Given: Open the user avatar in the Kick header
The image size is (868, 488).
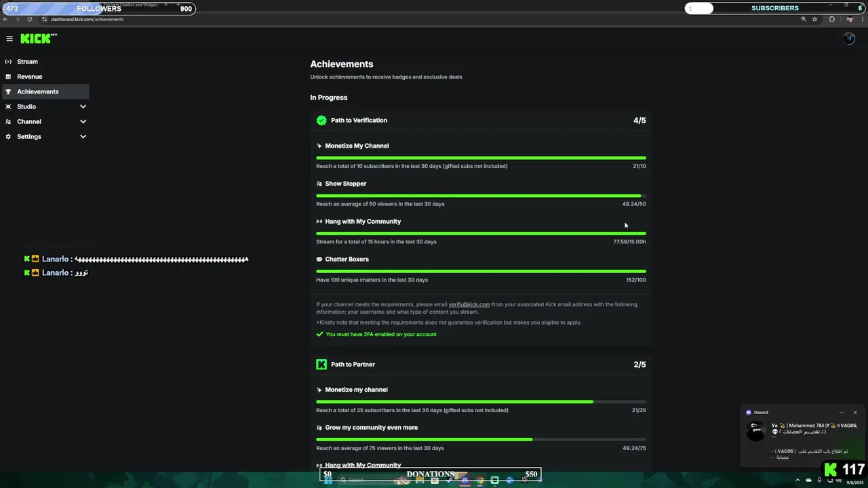Looking at the screenshot, I should point(849,39).
